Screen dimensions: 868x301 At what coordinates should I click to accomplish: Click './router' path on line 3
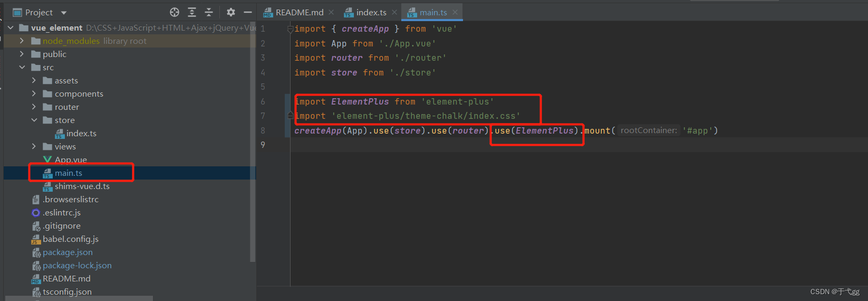[x=420, y=58]
